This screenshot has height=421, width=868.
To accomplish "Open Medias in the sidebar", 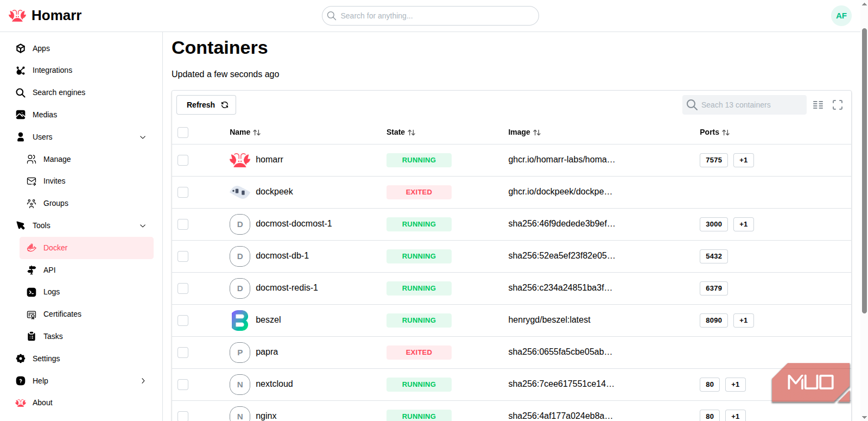I will click(x=45, y=115).
